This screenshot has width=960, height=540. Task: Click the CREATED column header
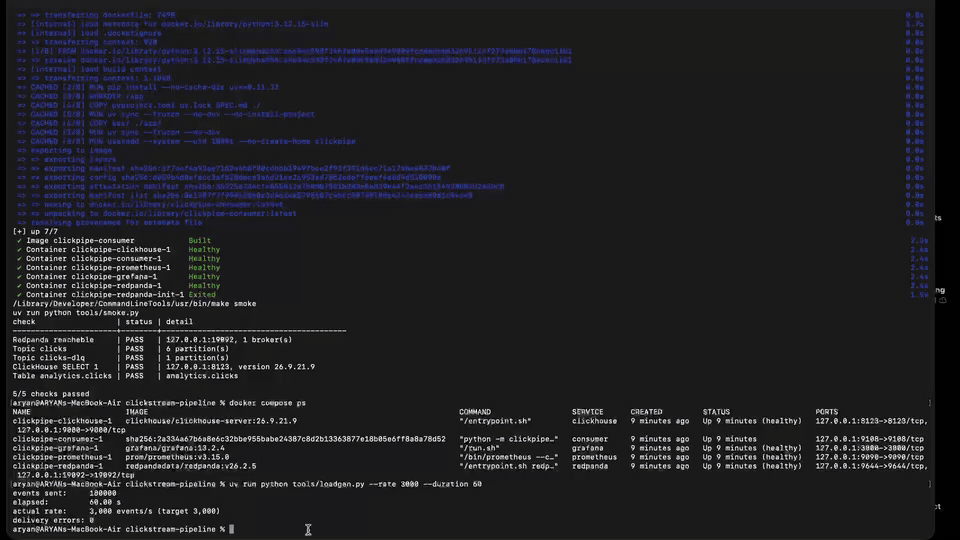647,412
